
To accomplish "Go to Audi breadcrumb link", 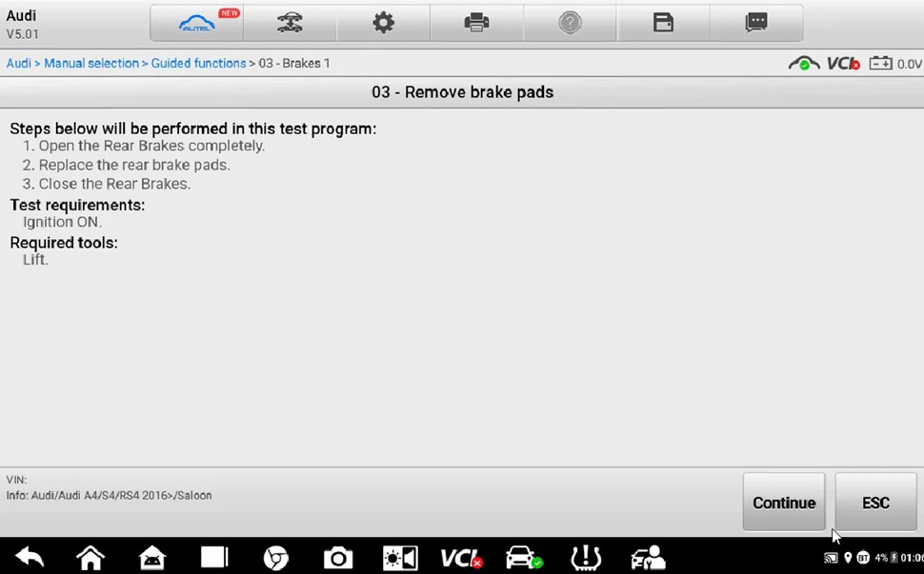I will point(18,63).
